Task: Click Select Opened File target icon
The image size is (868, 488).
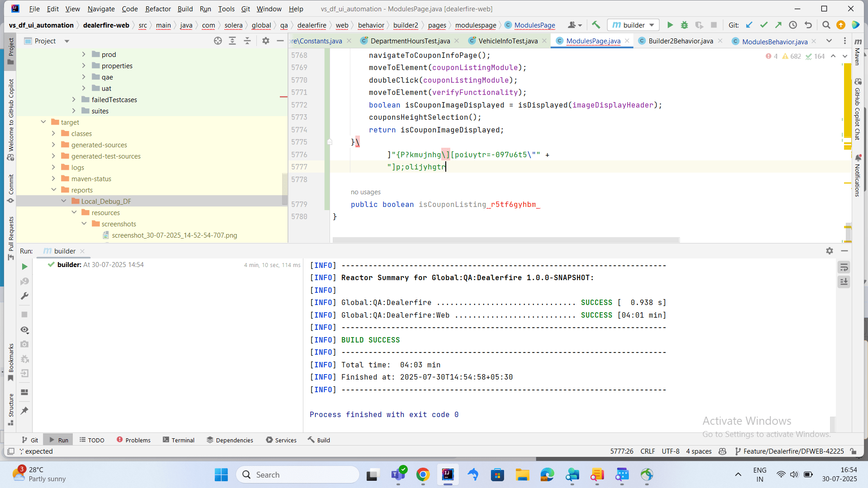Action: pyautogui.click(x=218, y=41)
